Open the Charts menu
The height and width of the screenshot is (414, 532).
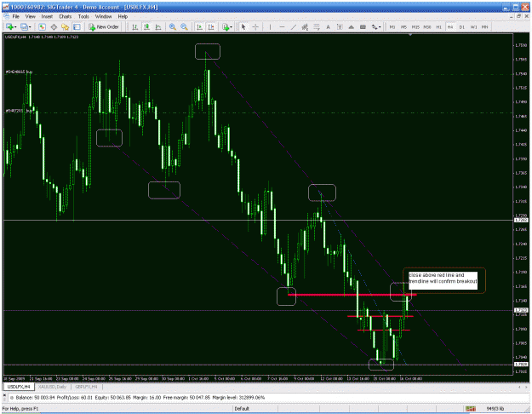[x=66, y=16]
